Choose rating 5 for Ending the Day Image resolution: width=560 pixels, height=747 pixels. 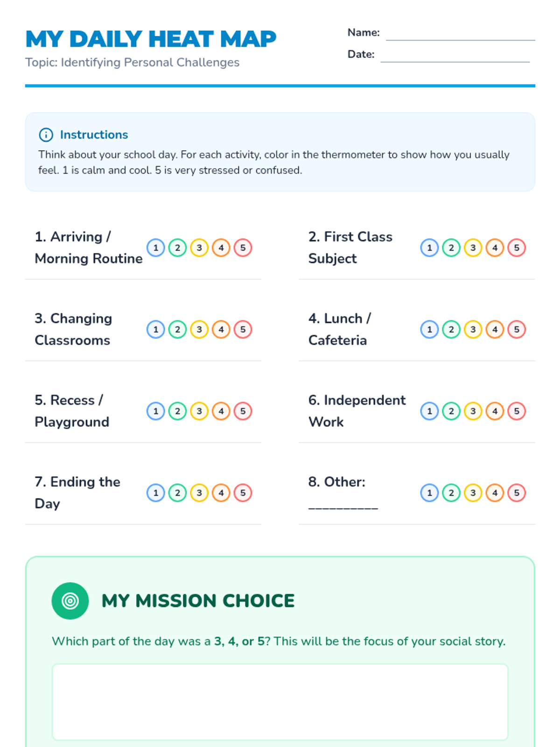(x=243, y=493)
